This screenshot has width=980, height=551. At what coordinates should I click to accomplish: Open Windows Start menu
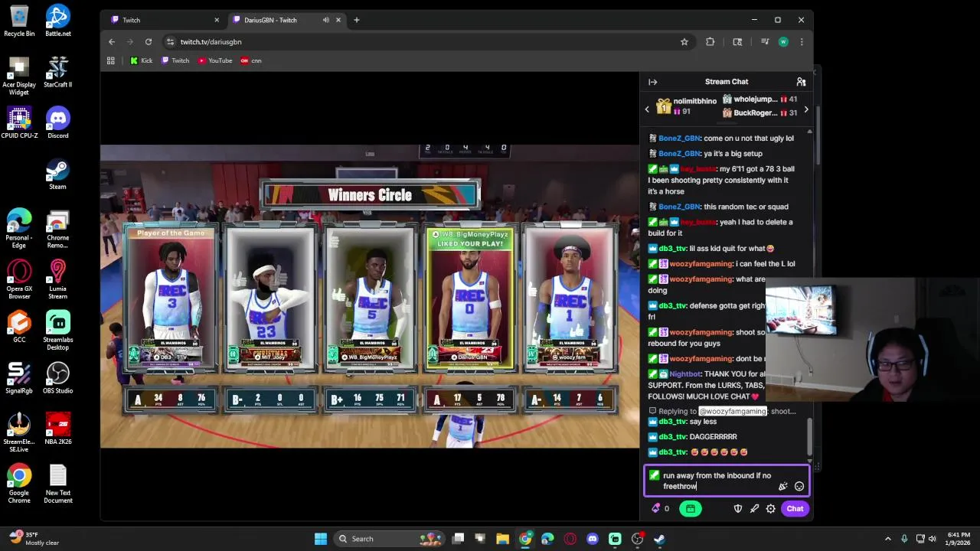(321, 539)
